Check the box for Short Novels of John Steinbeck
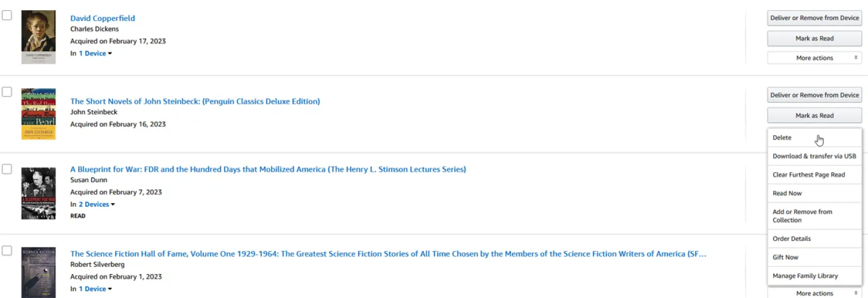This screenshot has height=298, width=868. [7, 92]
